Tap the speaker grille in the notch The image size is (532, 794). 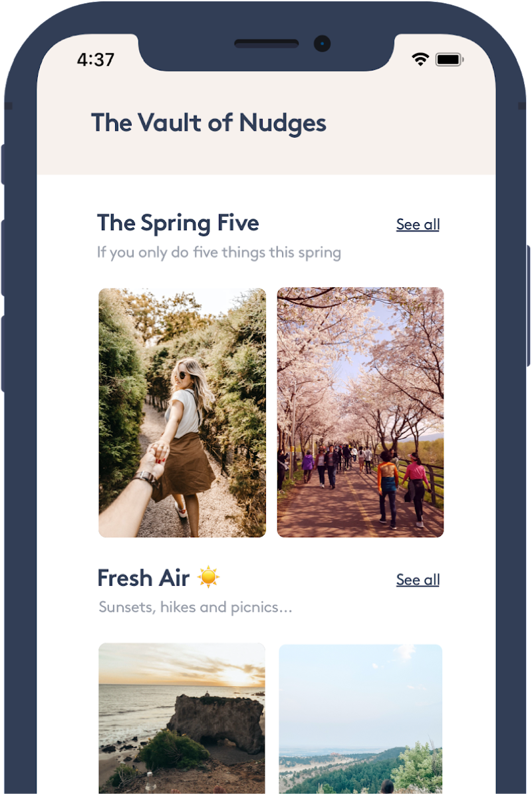pos(266,43)
